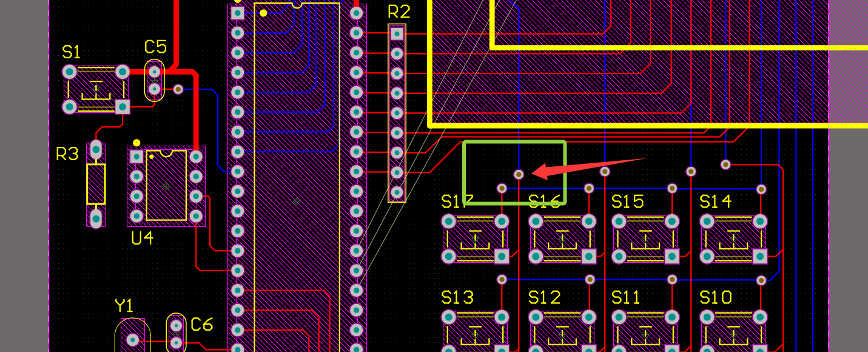
Task: Select the U4 designator label
Action: click(x=143, y=238)
